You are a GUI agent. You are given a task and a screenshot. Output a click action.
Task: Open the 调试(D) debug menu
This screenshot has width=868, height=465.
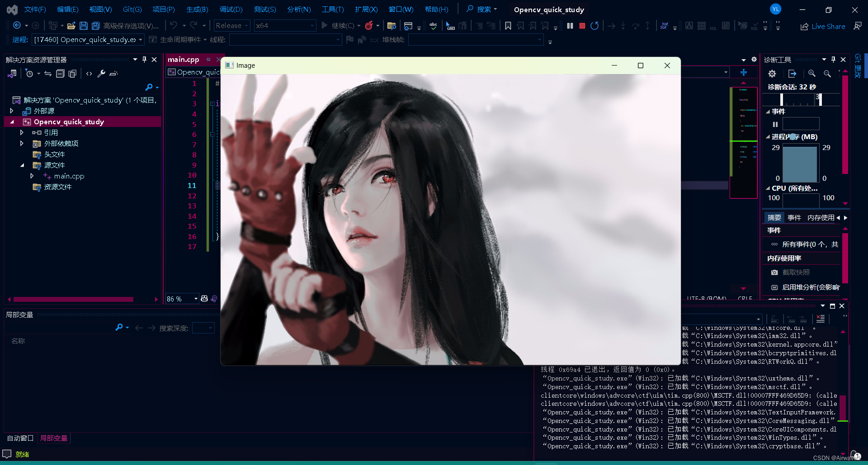click(231, 9)
